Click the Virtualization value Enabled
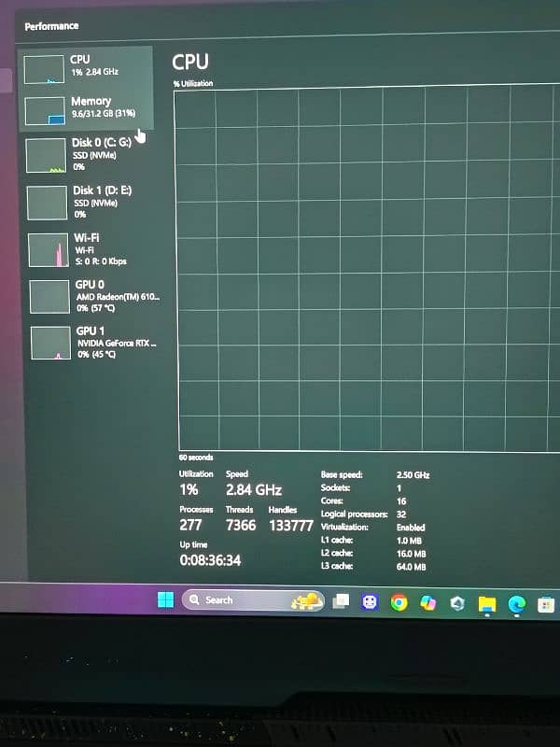 pos(411,528)
